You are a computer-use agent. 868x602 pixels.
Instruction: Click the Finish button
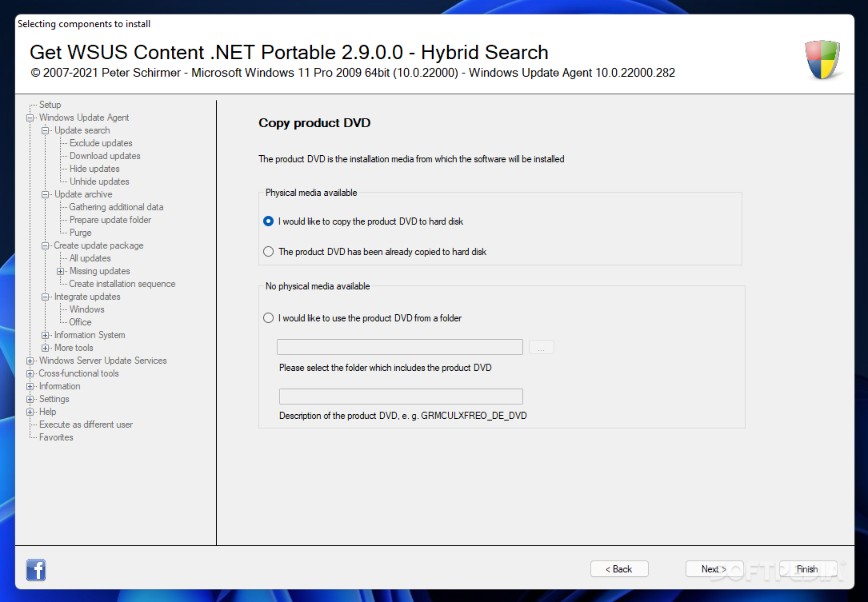808,568
